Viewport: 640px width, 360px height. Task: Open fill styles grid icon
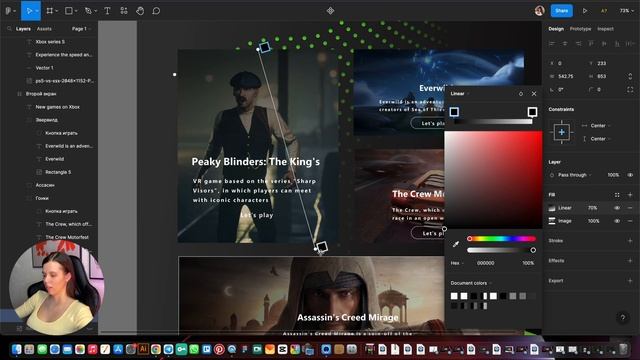(x=617, y=195)
